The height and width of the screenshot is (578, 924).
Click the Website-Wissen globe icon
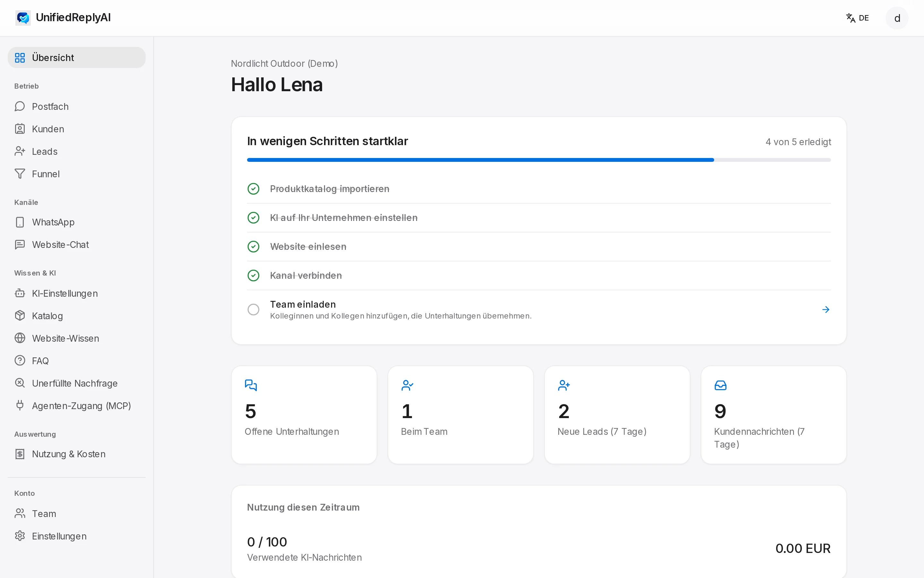(20, 338)
